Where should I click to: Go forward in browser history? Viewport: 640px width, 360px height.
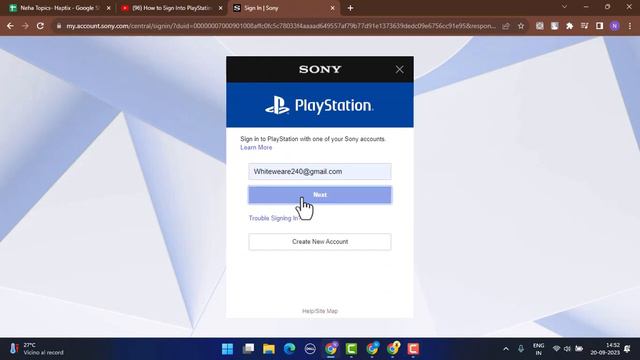click(x=25, y=26)
